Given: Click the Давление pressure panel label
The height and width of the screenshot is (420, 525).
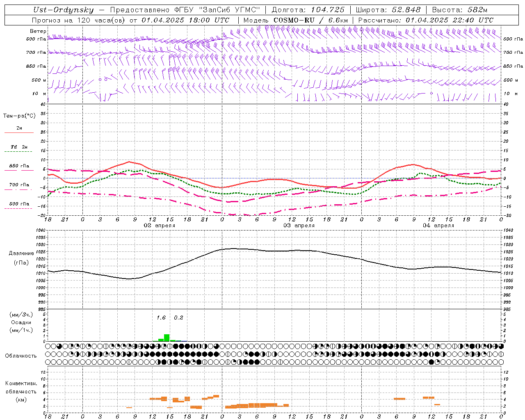Looking at the screenshot, I should click(x=21, y=253).
